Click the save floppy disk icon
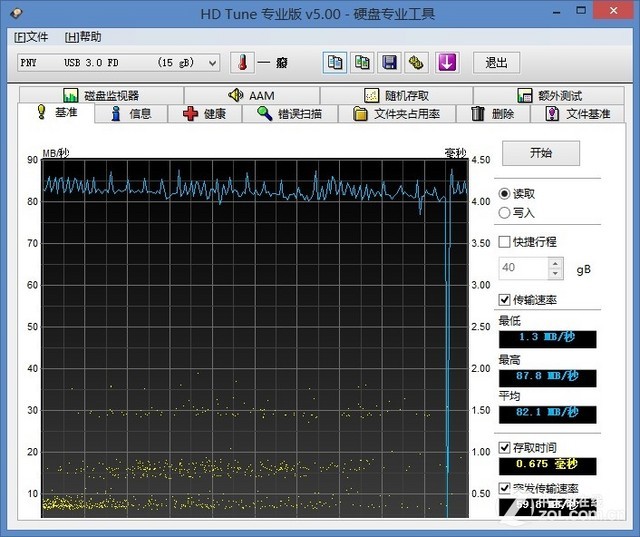The height and width of the screenshot is (537, 640). (x=389, y=62)
